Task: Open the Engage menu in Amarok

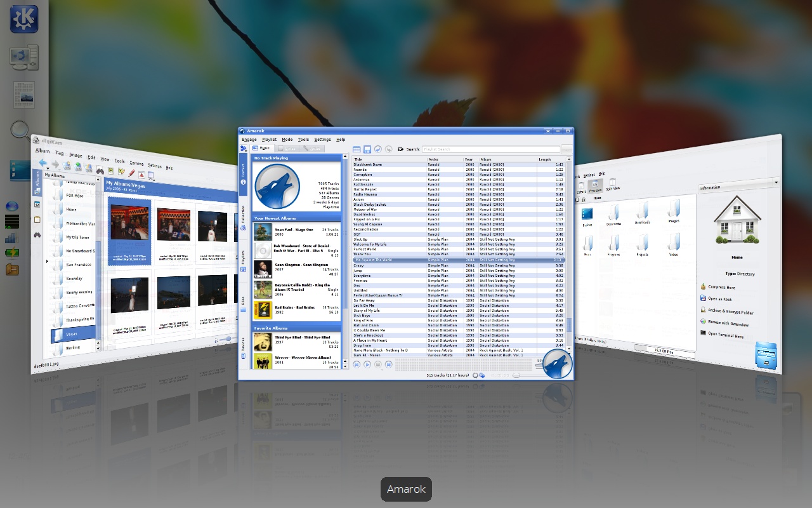Action: [x=249, y=139]
